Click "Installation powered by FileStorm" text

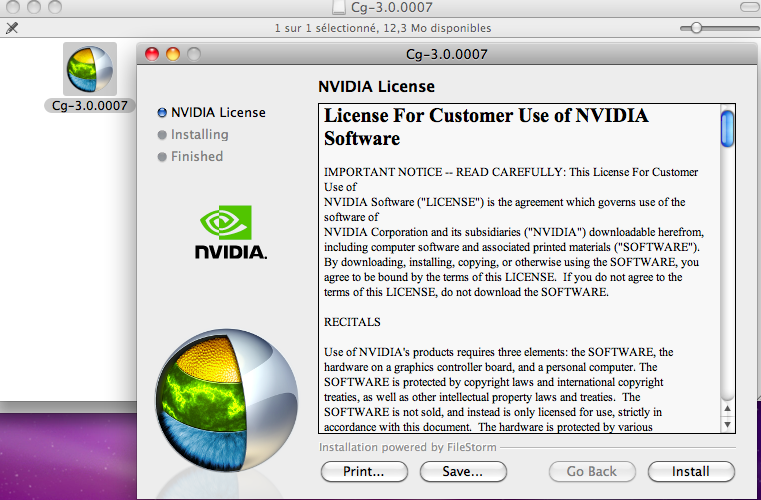coord(408,447)
